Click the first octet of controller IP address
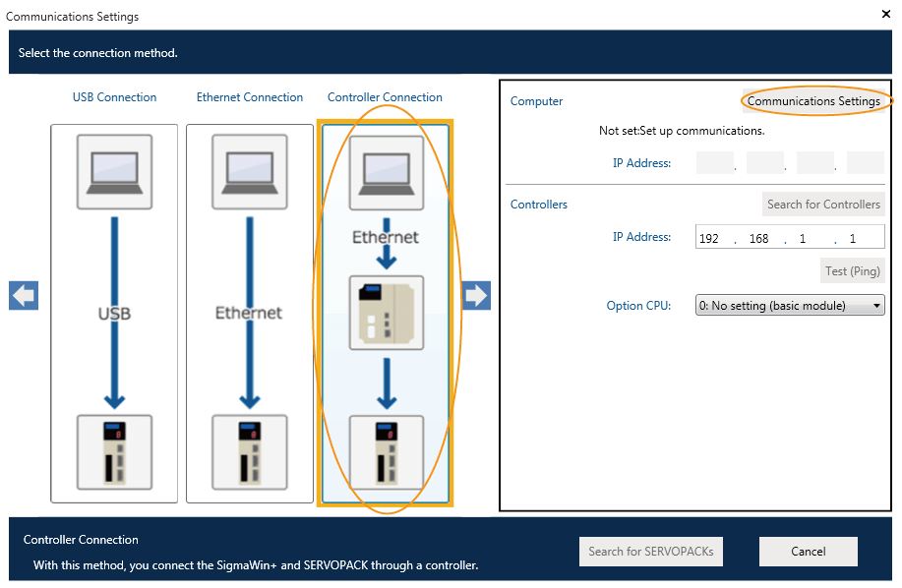Viewport: 902px width, 588px height. [x=710, y=239]
